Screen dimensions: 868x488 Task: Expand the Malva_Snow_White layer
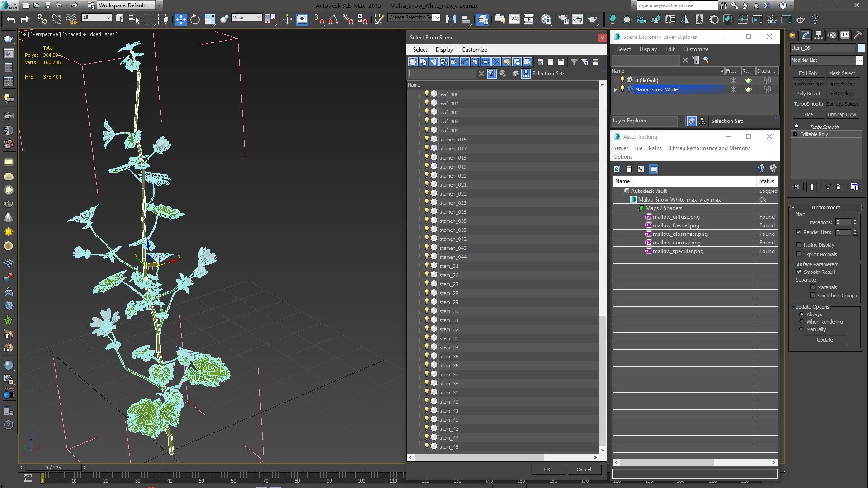[x=615, y=89]
